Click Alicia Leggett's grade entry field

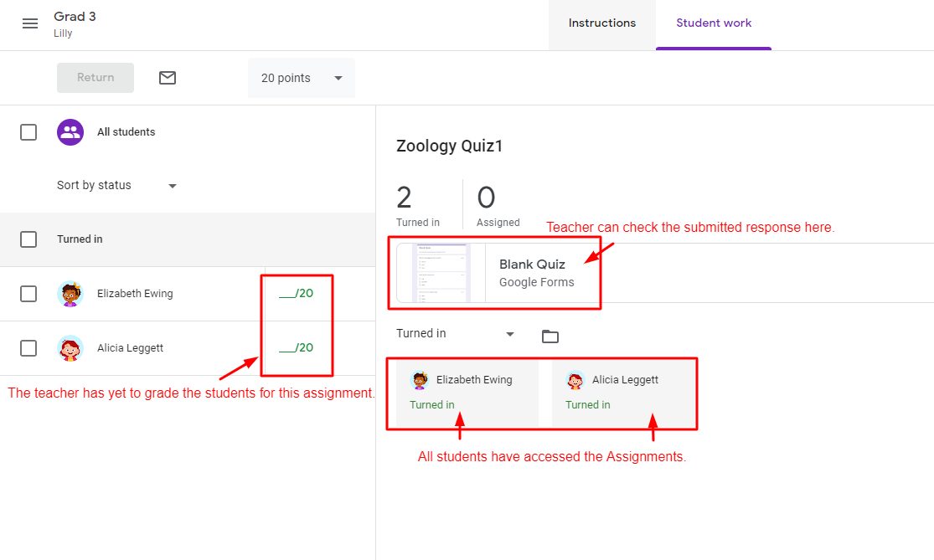pos(297,348)
